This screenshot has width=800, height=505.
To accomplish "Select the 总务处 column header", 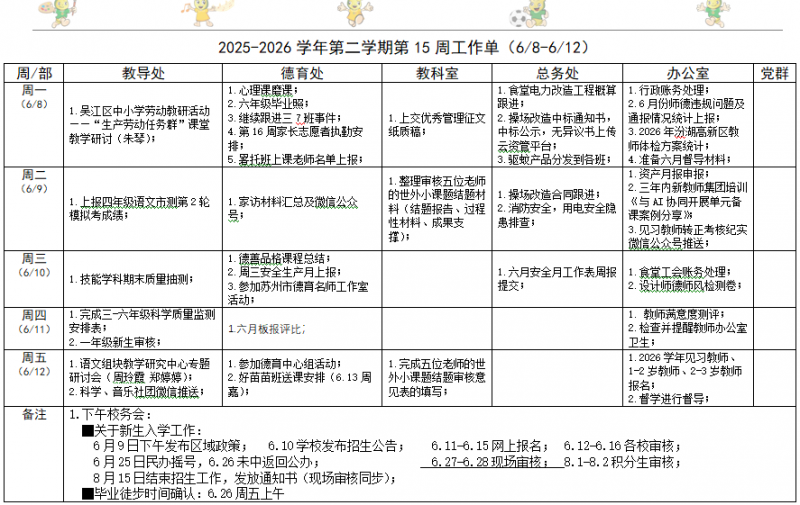I will point(557,73).
